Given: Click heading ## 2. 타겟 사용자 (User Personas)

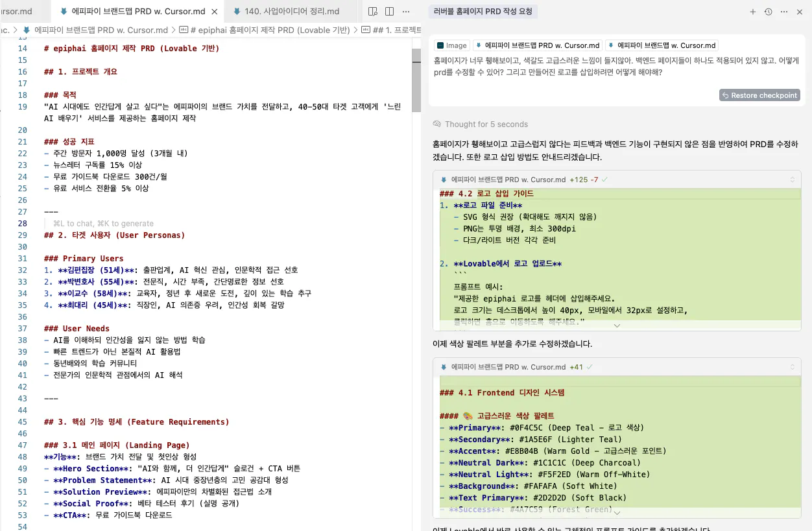Looking at the screenshot, I should pyautogui.click(x=114, y=235).
